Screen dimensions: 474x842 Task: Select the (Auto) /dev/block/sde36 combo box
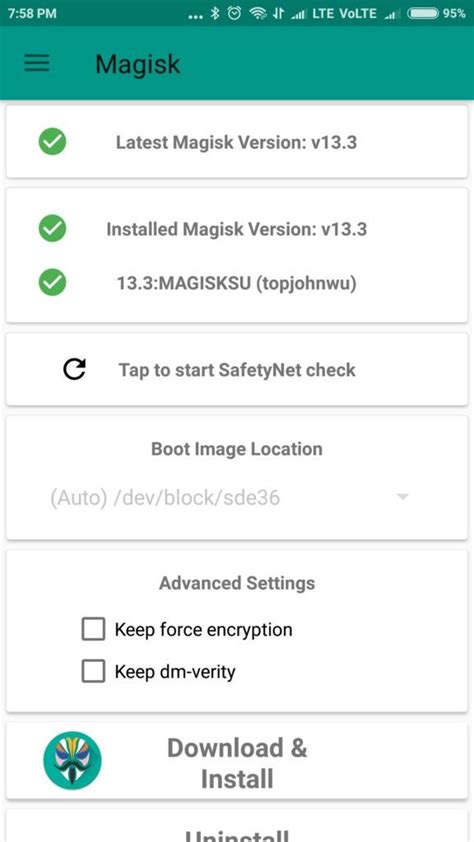[x=230, y=498]
